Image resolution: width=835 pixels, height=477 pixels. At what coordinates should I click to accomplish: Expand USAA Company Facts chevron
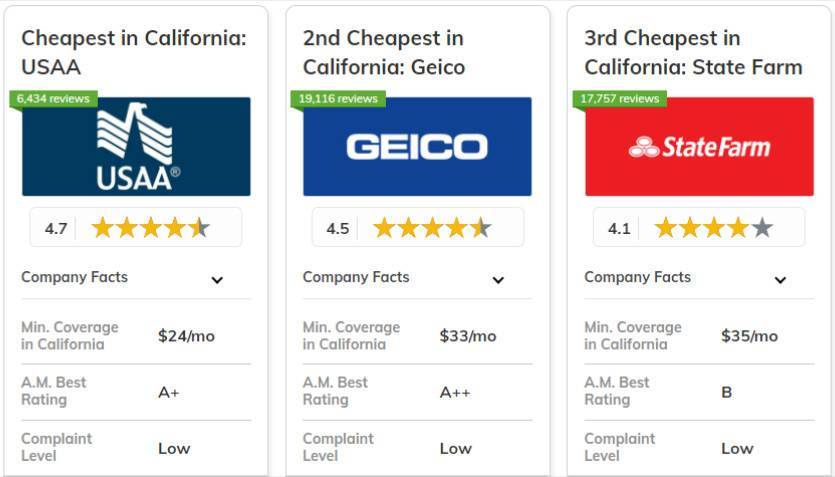(217, 280)
